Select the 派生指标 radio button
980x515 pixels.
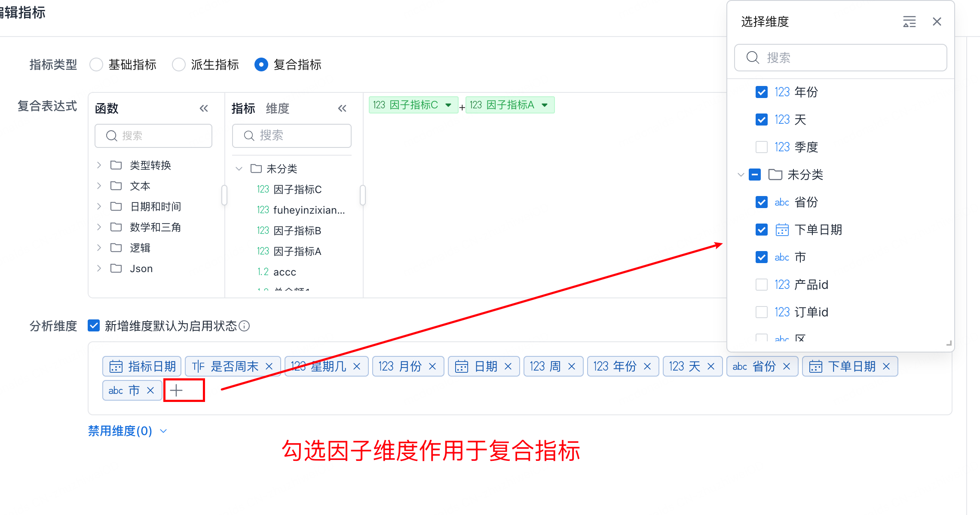click(179, 64)
